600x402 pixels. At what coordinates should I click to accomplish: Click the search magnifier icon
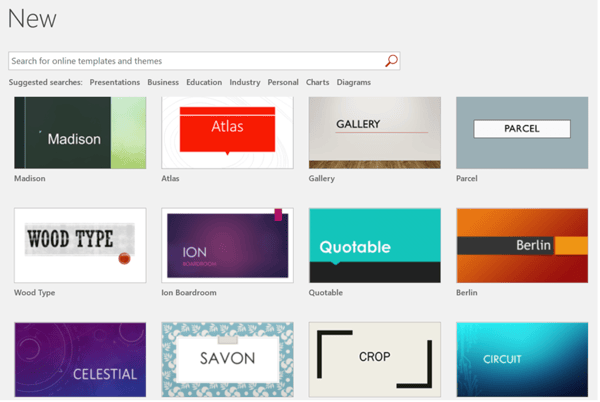(x=391, y=61)
